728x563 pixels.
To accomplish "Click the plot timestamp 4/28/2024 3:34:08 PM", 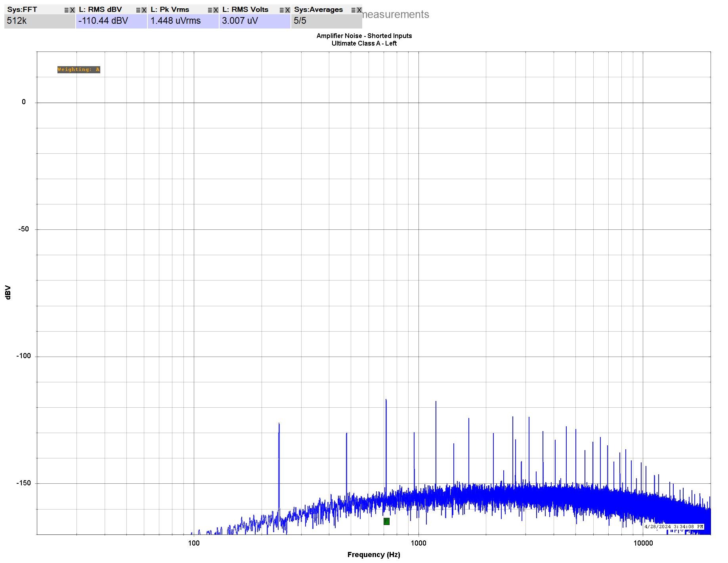I will (674, 527).
